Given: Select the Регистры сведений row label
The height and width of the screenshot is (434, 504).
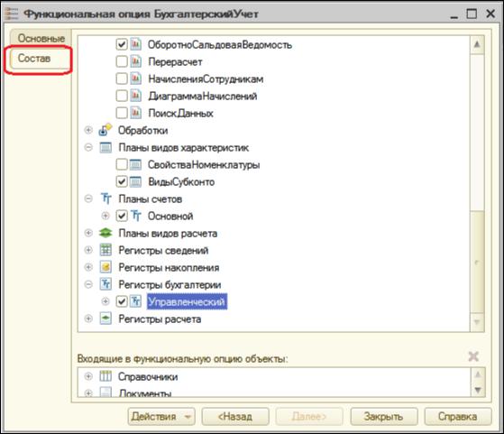Looking at the screenshot, I should pyautogui.click(x=163, y=250).
